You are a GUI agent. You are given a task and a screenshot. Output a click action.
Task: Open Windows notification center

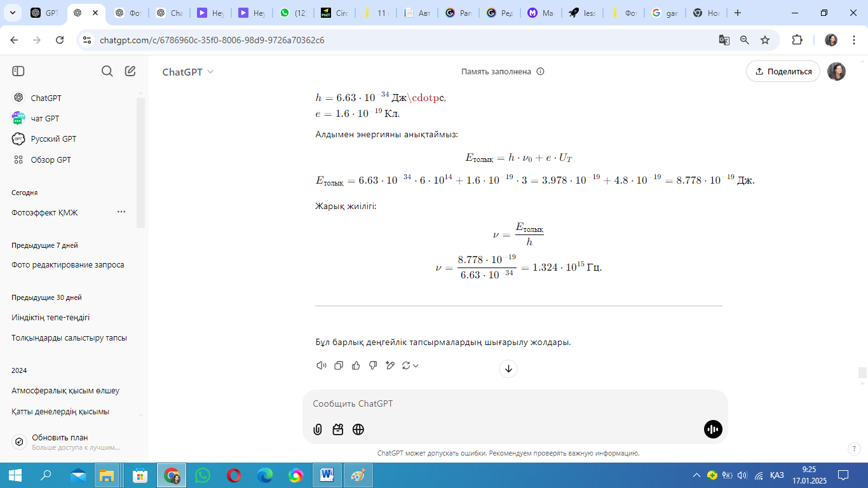(x=844, y=475)
